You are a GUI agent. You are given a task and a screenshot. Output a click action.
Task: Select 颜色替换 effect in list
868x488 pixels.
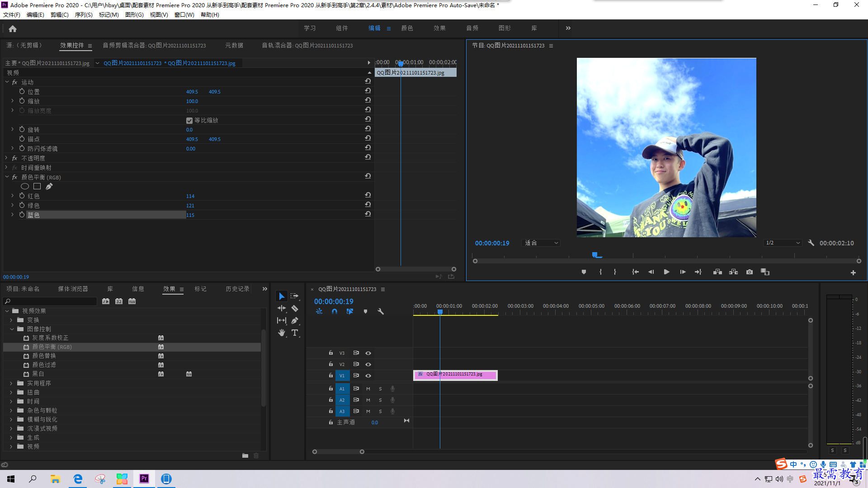44,356
